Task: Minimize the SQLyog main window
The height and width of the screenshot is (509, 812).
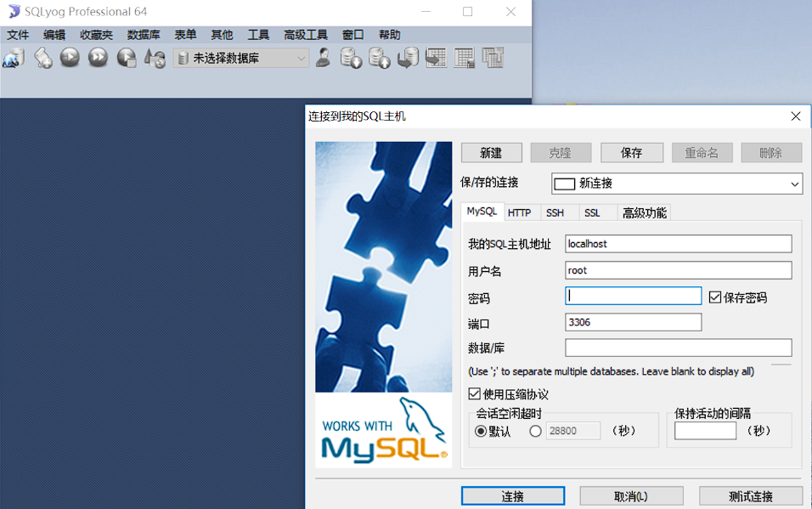Action: coord(426,11)
